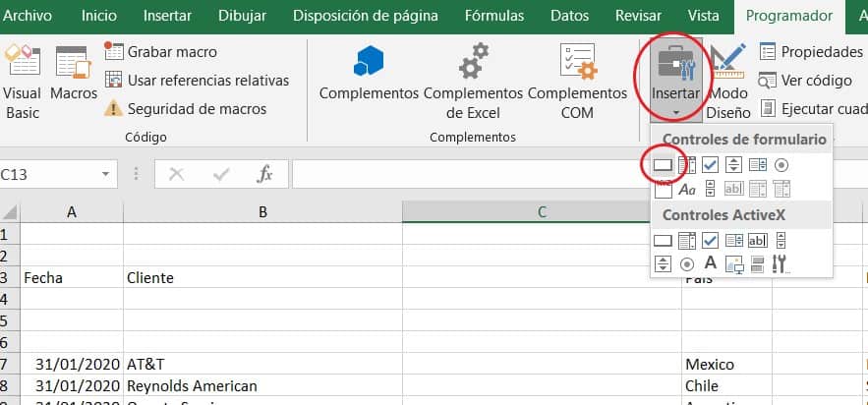This screenshot has height=405, width=868.
Task: Select column A header
Action: point(72,212)
